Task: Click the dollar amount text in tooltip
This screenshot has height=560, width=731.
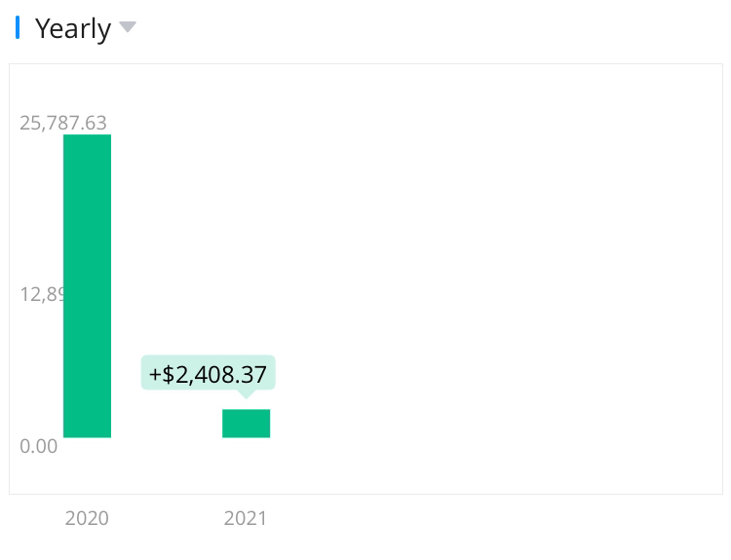Action: 214,374
